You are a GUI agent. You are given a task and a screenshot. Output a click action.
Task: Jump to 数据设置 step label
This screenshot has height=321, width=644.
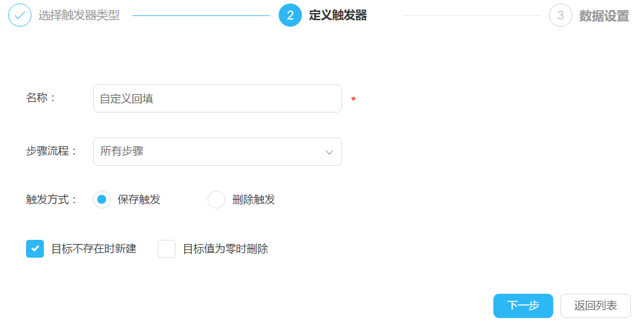pyautogui.click(x=604, y=16)
